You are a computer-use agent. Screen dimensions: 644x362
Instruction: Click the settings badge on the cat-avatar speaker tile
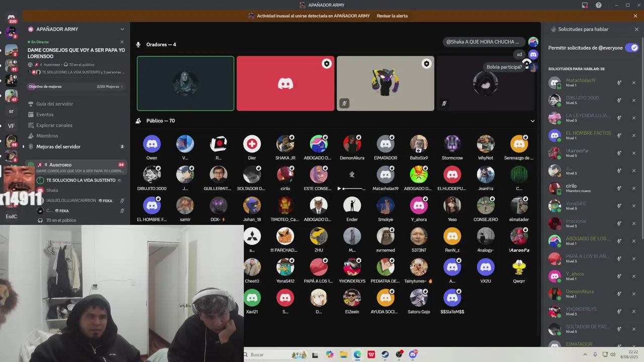pyautogui.click(x=427, y=64)
